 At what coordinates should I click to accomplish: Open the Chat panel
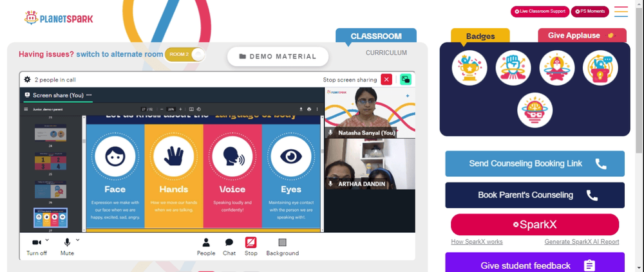tap(229, 248)
